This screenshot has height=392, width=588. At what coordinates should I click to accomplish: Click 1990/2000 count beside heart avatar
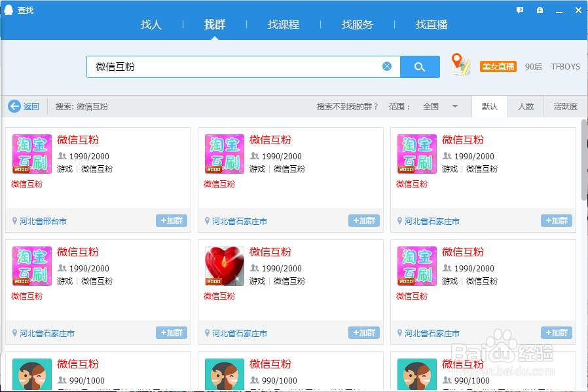[282, 269]
